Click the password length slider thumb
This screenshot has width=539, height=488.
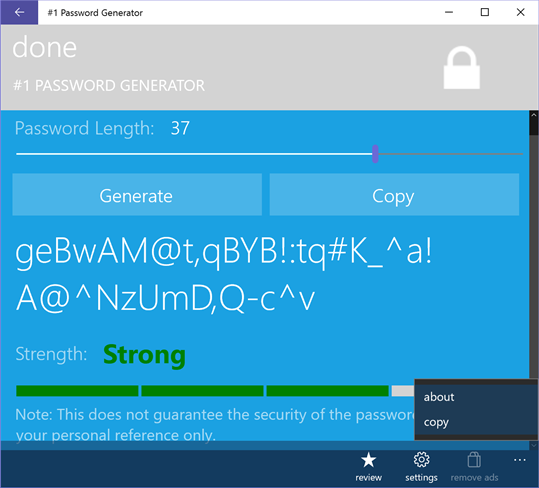(375, 154)
